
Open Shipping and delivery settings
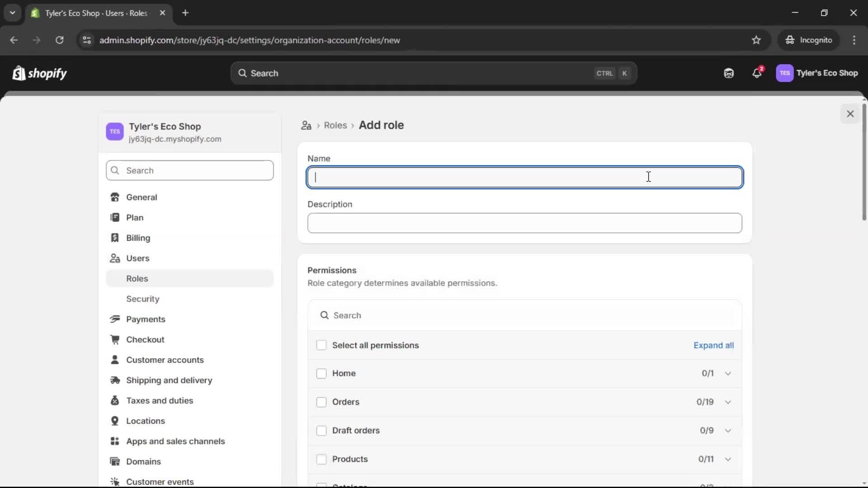(x=169, y=380)
